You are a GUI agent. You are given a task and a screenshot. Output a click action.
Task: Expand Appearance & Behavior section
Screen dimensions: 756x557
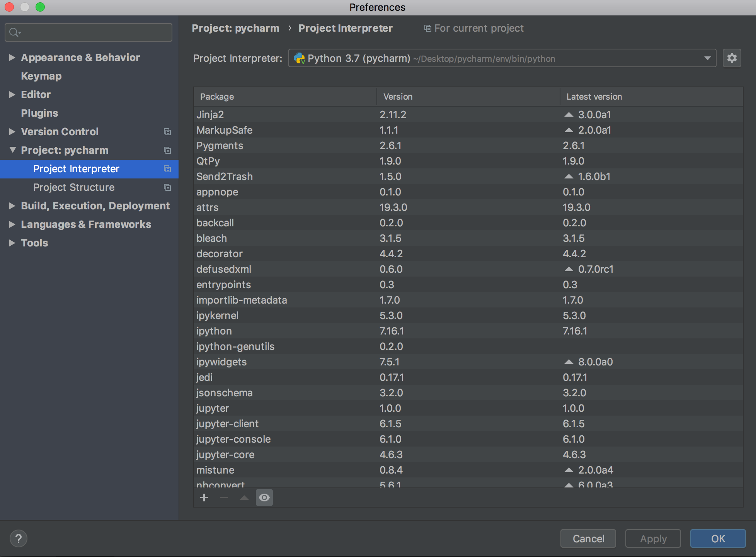pyautogui.click(x=12, y=58)
